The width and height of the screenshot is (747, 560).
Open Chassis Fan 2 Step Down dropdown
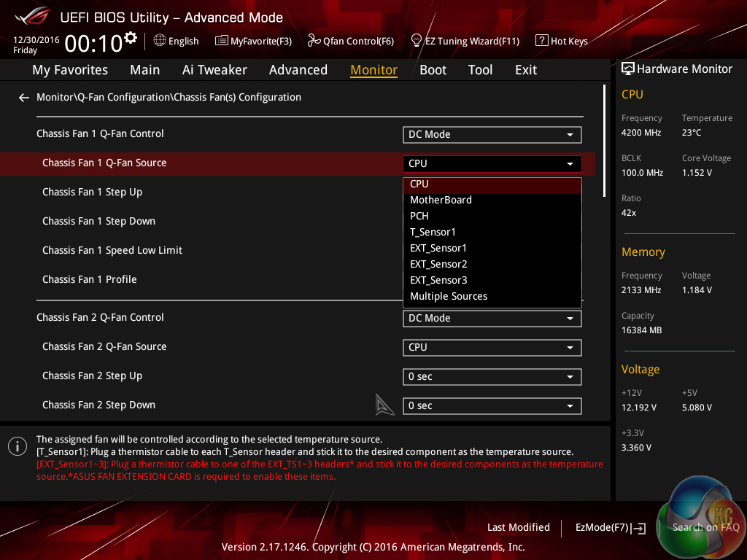[x=492, y=405]
